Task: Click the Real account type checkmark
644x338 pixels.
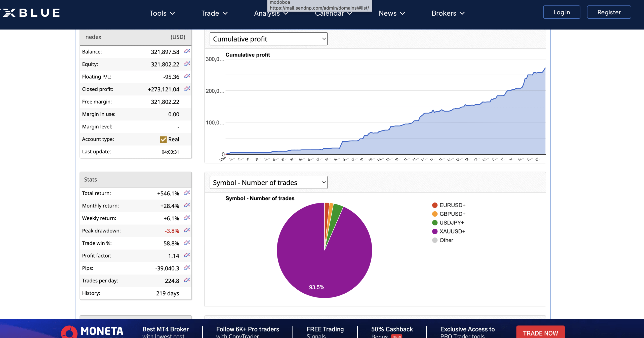Action: (163, 140)
